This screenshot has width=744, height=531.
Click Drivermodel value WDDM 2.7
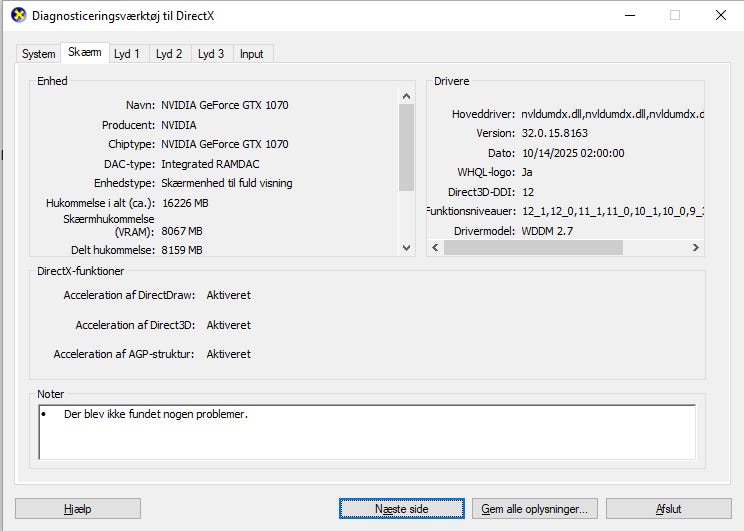pyautogui.click(x=548, y=231)
